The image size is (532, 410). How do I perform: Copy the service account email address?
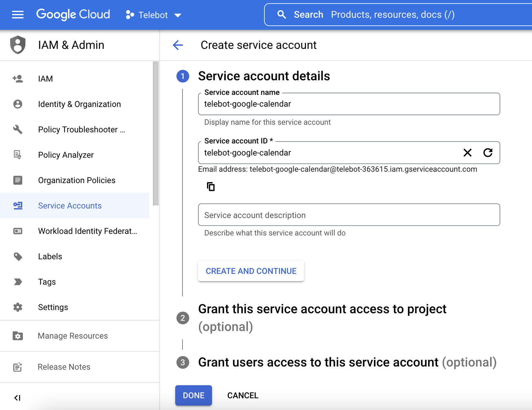[x=211, y=187]
